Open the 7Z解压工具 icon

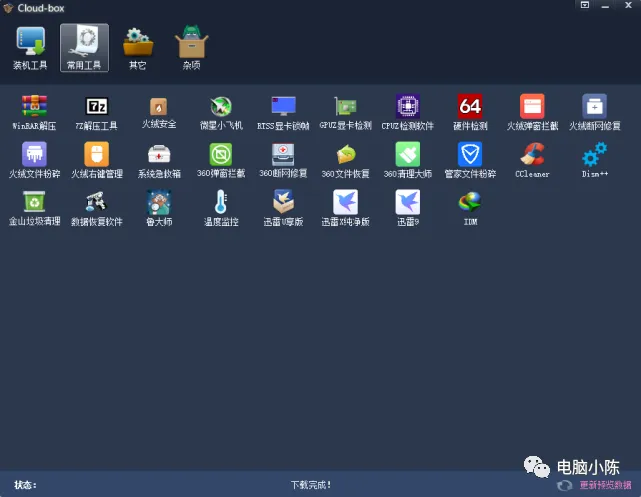[x=96, y=112]
